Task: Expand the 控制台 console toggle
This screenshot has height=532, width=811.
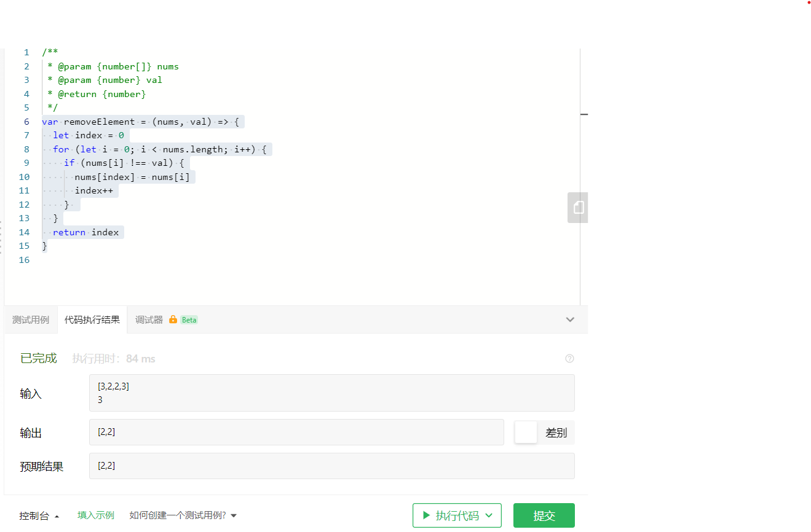Action: pyautogui.click(x=39, y=516)
